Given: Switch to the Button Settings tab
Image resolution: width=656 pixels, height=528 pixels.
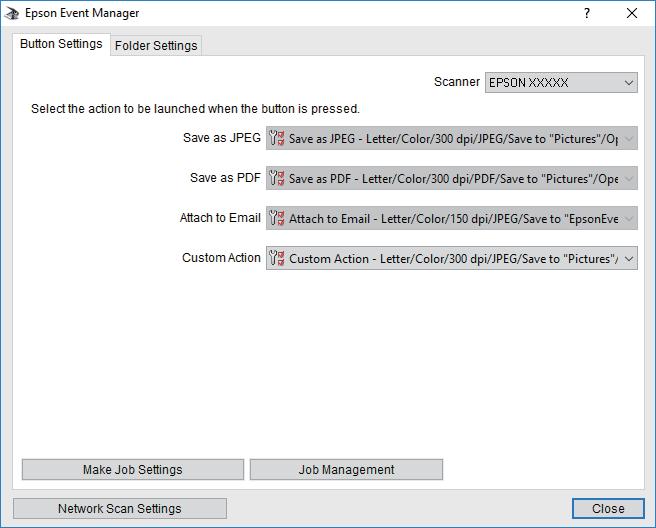Looking at the screenshot, I should point(61,44).
